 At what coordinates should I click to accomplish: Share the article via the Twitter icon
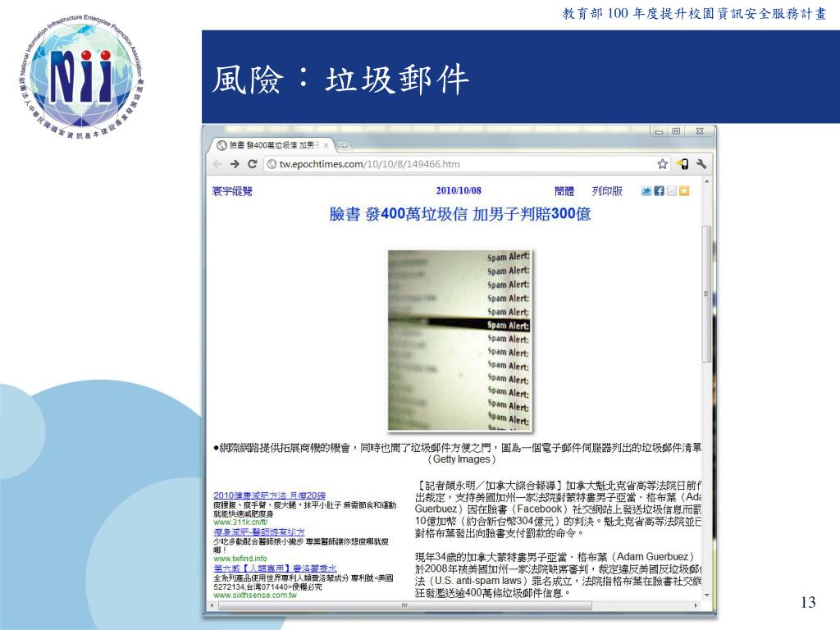[646, 191]
